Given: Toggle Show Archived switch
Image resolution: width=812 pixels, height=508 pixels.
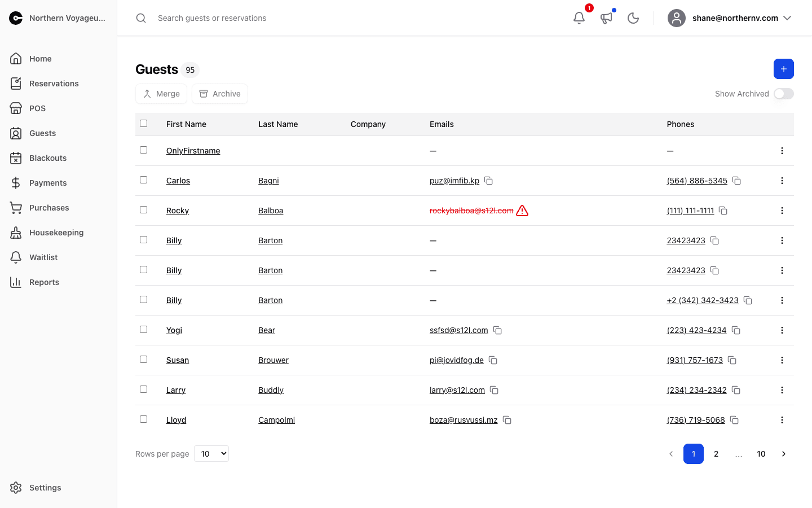Looking at the screenshot, I should [784, 94].
